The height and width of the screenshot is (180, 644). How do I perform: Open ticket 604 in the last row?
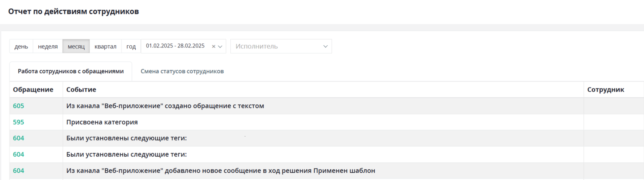point(18,170)
